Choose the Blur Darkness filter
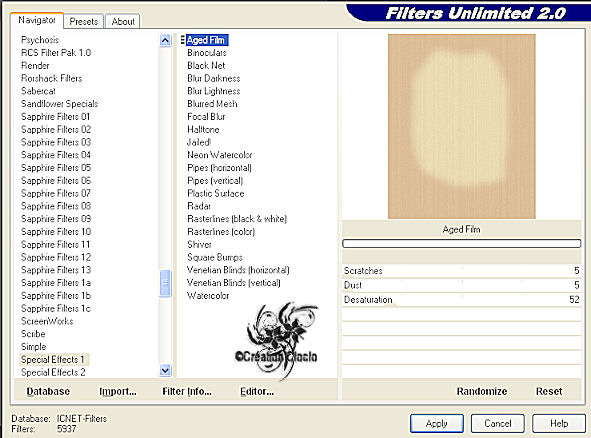The image size is (591, 438). click(x=214, y=78)
